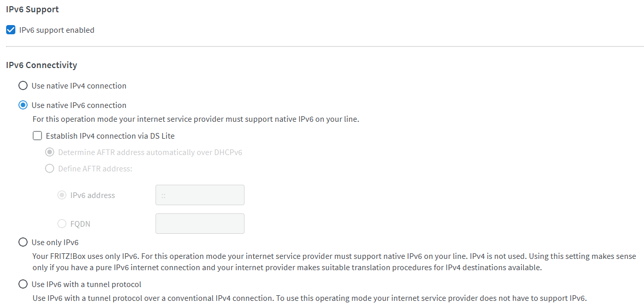Select the Use only IPv6 radio button

pos(23,243)
